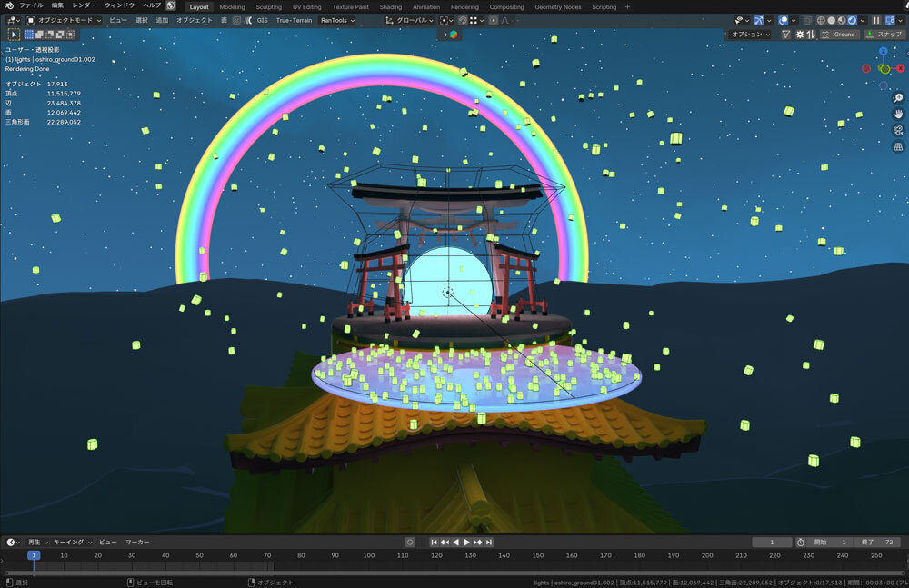Toggle proportional editing button
909x588 pixels.
(494, 20)
